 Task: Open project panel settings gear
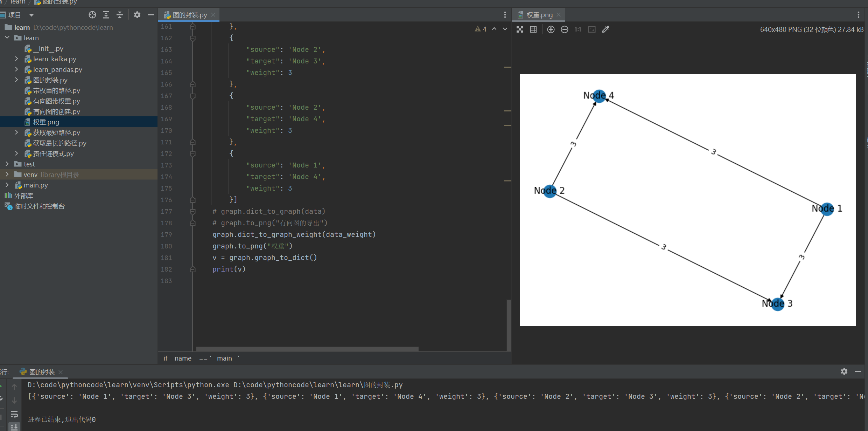(x=137, y=15)
